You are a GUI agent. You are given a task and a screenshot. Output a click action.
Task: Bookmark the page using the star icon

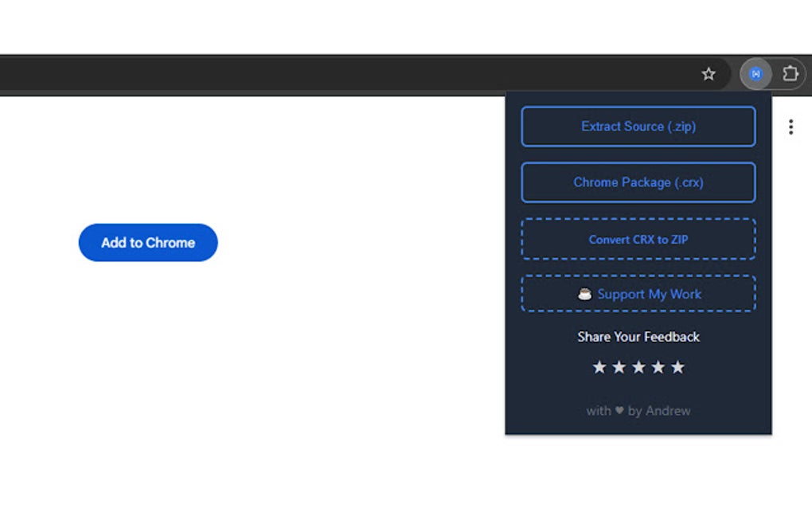[708, 73]
